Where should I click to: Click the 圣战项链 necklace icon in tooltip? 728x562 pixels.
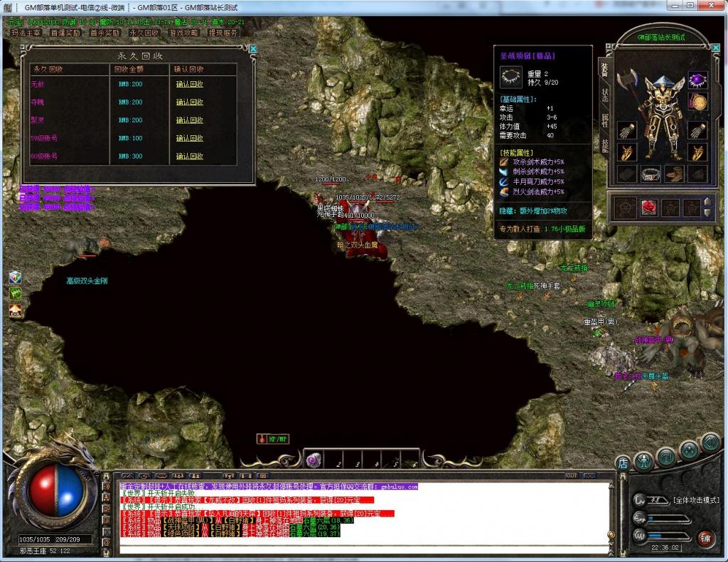(x=510, y=77)
